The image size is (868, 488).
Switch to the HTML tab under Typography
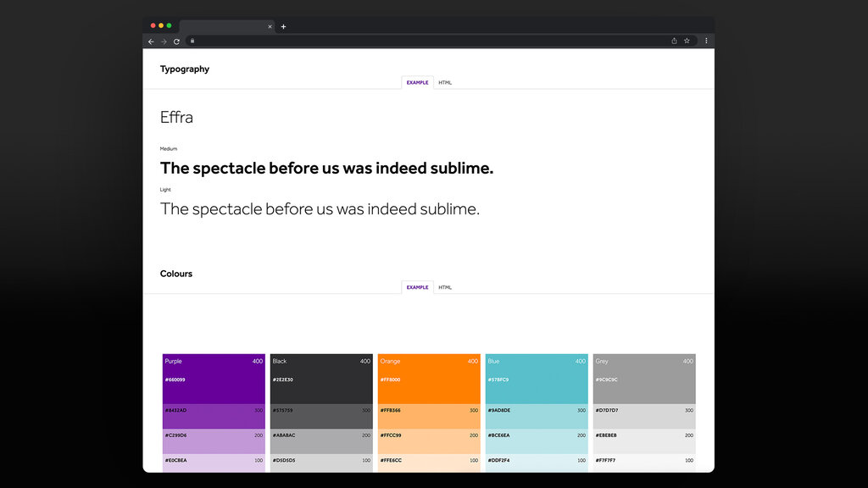click(x=443, y=82)
